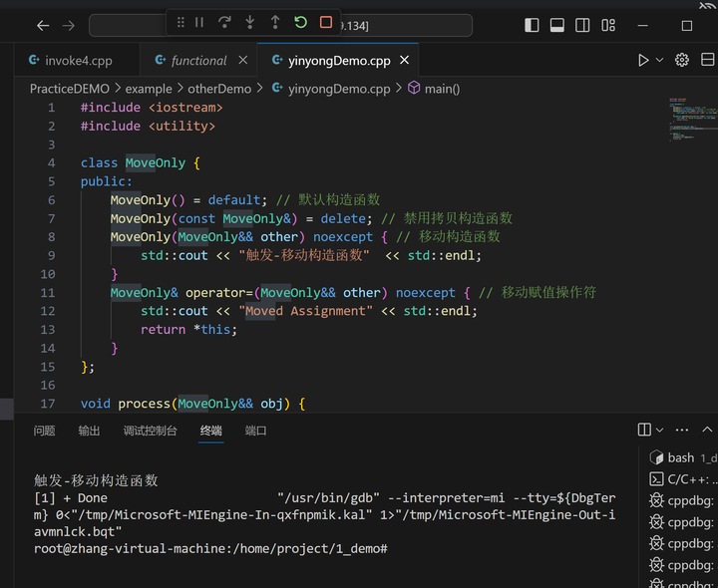The width and height of the screenshot is (718, 588).
Task: Close the functional tab
Action: pyautogui.click(x=243, y=60)
